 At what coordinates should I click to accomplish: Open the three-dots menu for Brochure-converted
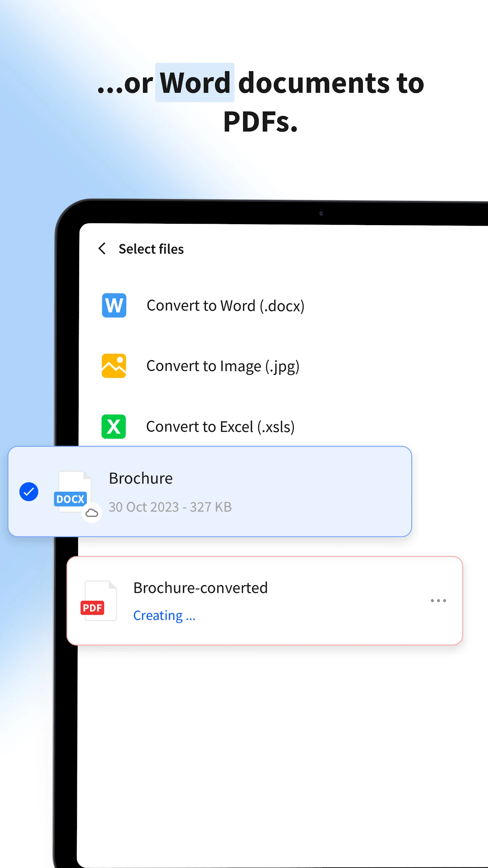pyautogui.click(x=438, y=600)
